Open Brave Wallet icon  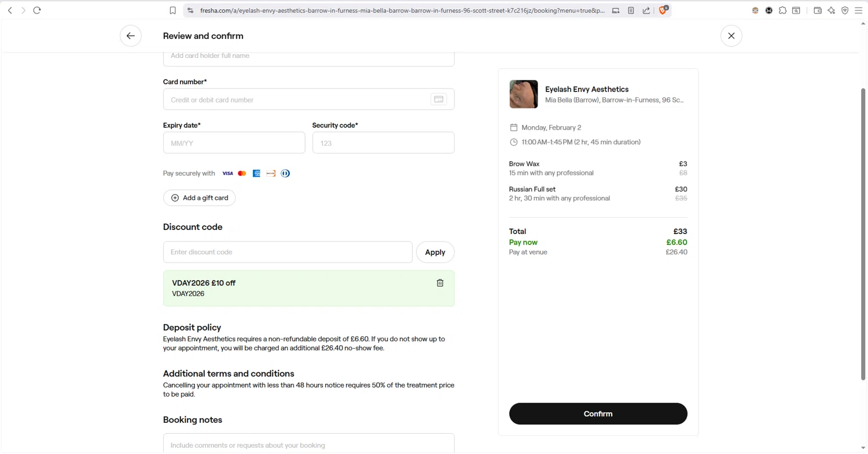coord(818,10)
